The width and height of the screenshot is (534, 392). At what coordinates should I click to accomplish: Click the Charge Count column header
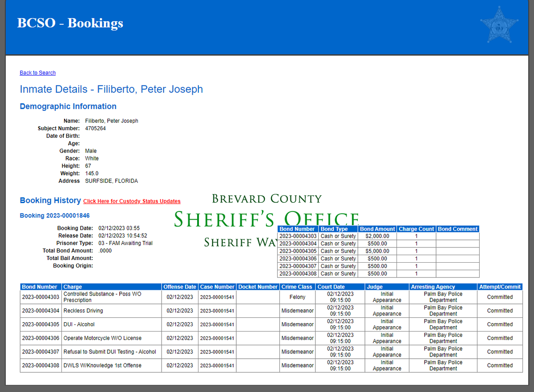coord(417,229)
